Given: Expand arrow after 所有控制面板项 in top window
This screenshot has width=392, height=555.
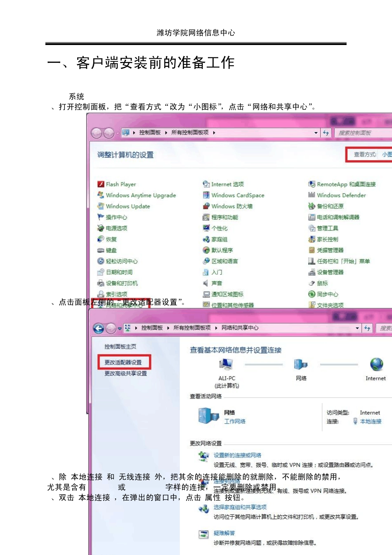Looking at the screenshot, I should pyautogui.click(x=214, y=133).
